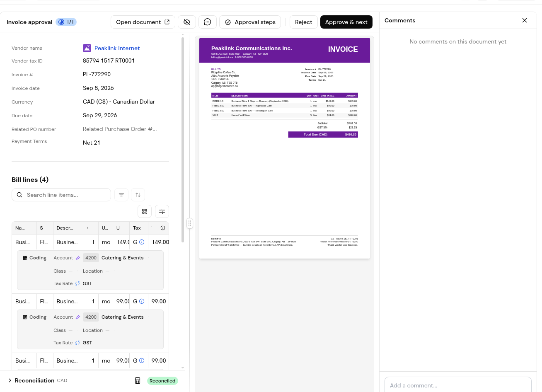Image resolution: width=542 pixels, height=392 pixels.
Task: Show tax info for second line 99.00
Action: (x=142, y=301)
